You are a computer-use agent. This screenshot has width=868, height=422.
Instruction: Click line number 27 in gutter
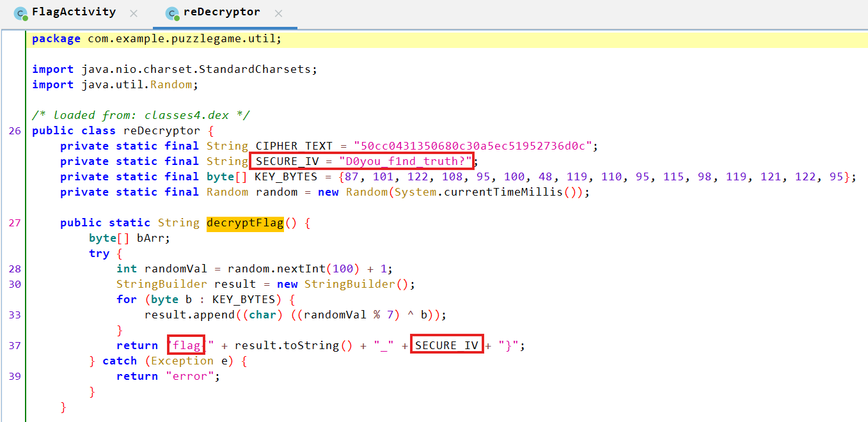coord(14,223)
